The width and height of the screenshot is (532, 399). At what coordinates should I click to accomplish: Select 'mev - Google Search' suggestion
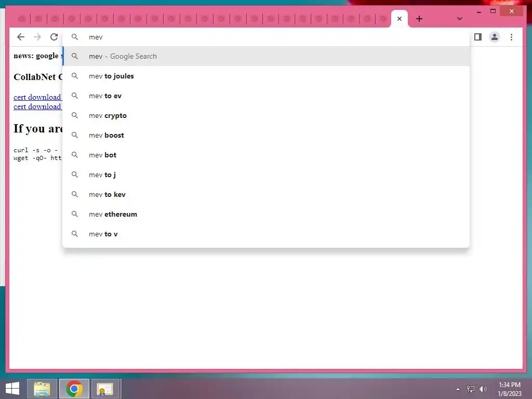coord(266,56)
